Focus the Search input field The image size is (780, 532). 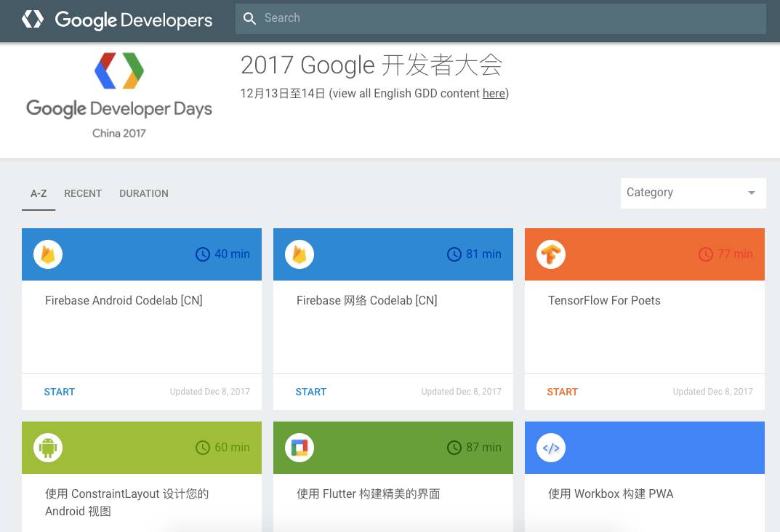tap(500, 18)
